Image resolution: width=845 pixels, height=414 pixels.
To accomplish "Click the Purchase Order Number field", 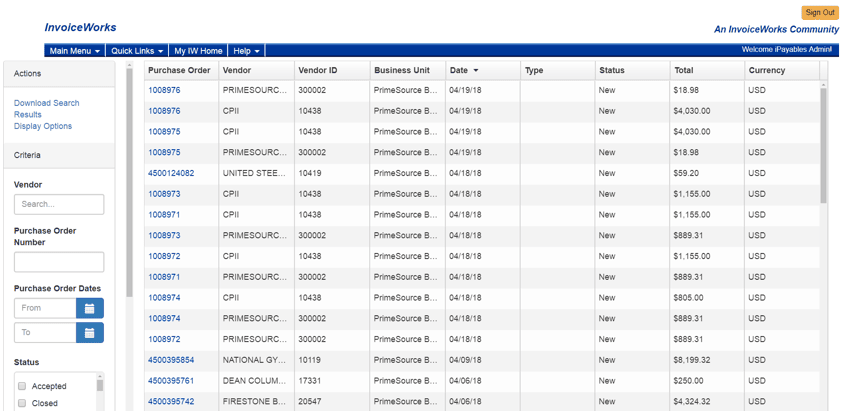I will click(59, 262).
